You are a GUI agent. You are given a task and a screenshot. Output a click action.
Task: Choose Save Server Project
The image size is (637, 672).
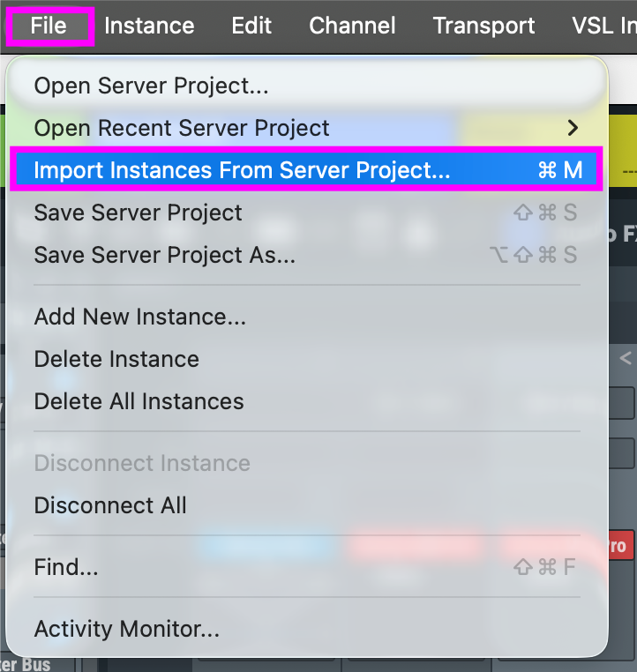click(x=138, y=213)
